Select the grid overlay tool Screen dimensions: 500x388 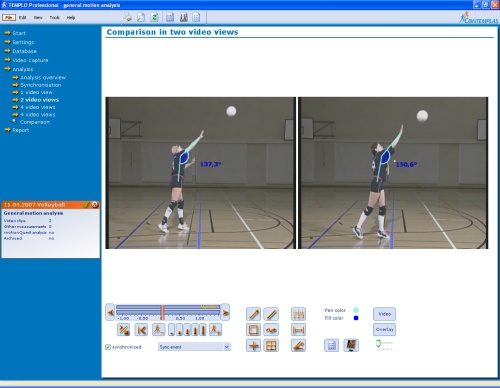tap(271, 345)
